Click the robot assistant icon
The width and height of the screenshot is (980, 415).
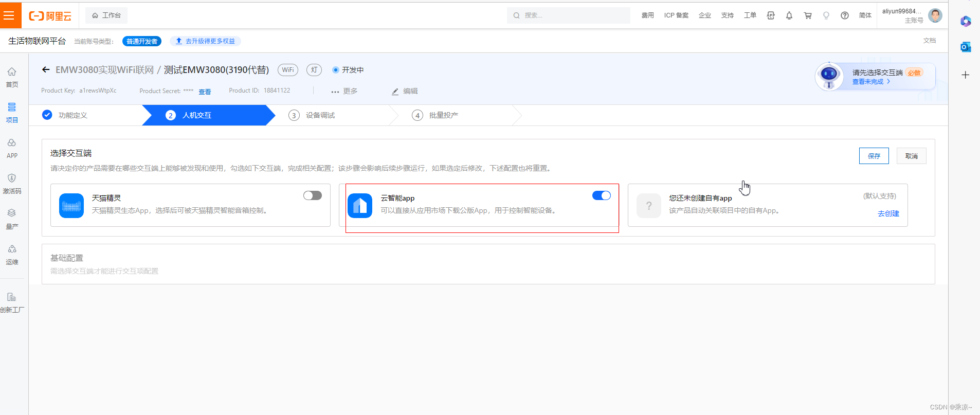tap(829, 77)
